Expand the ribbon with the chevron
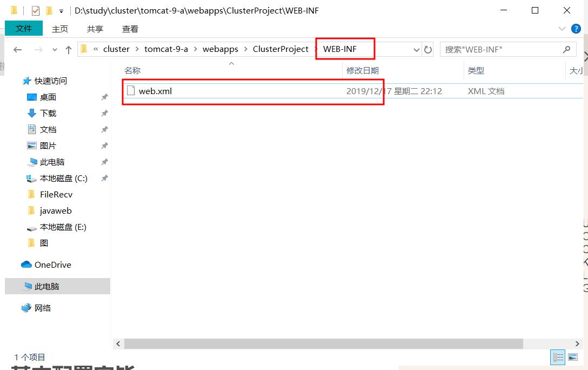Image resolution: width=588 pixels, height=370 pixels. [x=562, y=29]
